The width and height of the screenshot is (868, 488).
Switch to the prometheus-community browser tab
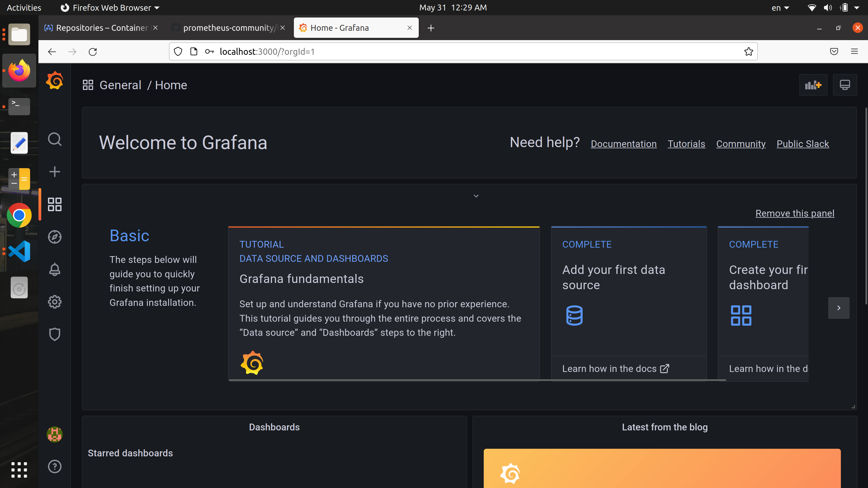[x=226, y=28]
